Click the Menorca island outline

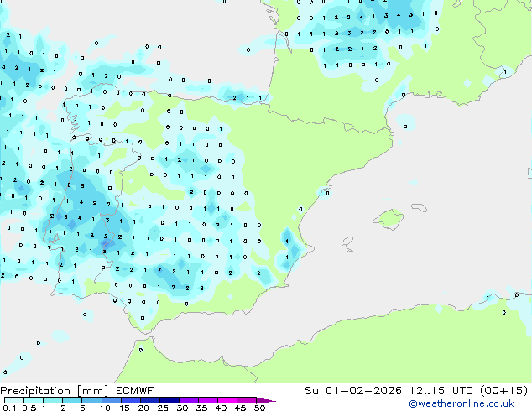coord(420,207)
